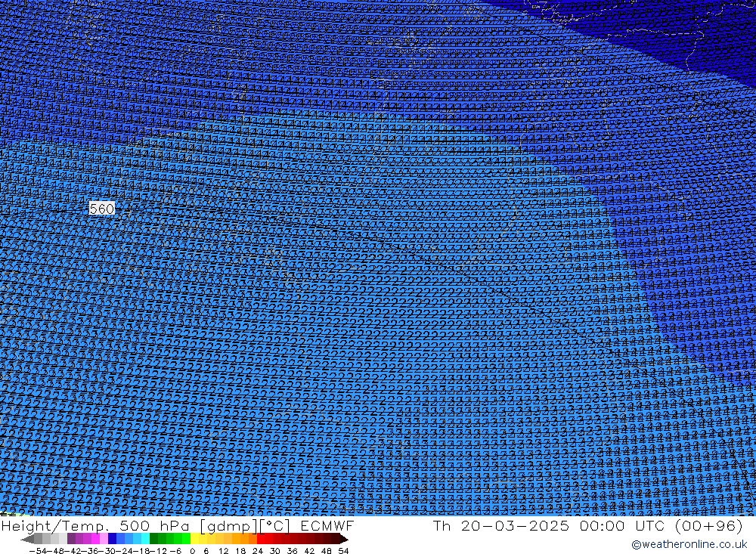Click the 560 contour height label
Viewport: 756px width, 554px height.
(102, 209)
